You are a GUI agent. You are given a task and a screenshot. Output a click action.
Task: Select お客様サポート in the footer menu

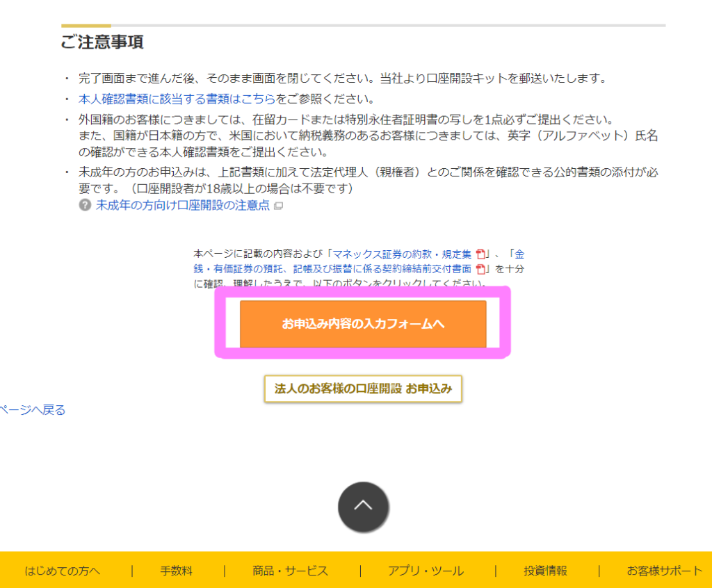(664, 571)
